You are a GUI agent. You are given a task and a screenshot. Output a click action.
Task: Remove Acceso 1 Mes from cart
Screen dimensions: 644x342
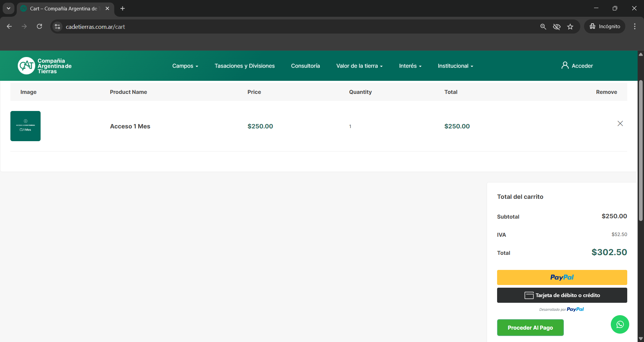(620, 123)
